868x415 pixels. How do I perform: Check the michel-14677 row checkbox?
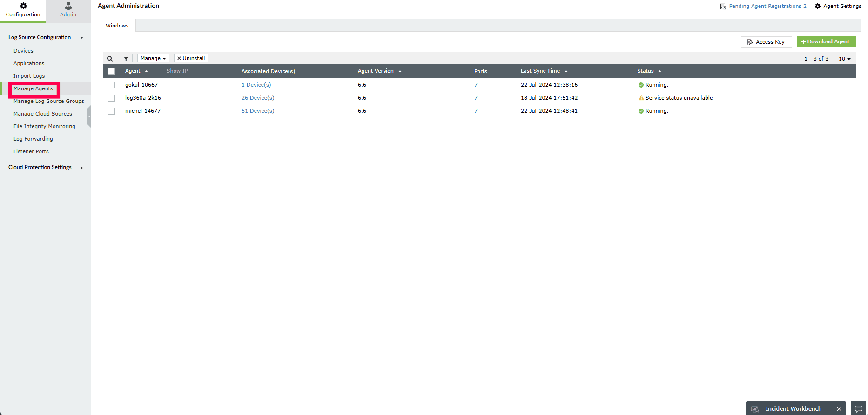[111, 111]
